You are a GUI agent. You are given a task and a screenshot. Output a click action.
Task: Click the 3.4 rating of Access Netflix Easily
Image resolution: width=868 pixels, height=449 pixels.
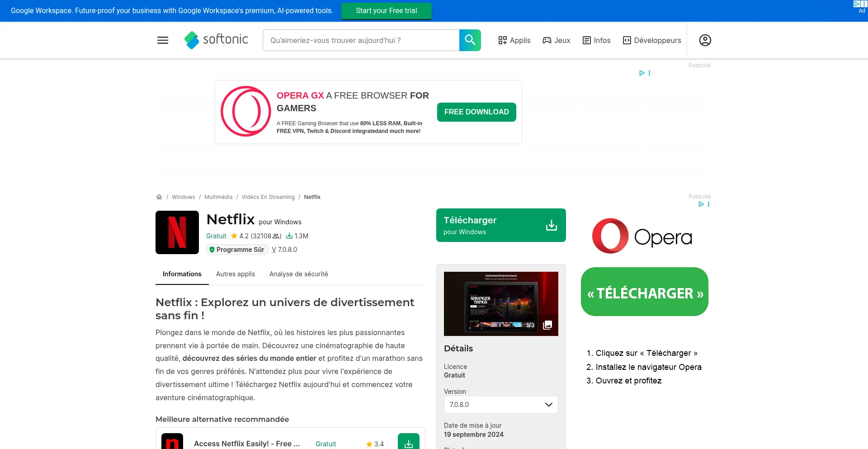pyautogui.click(x=375, y=444)
